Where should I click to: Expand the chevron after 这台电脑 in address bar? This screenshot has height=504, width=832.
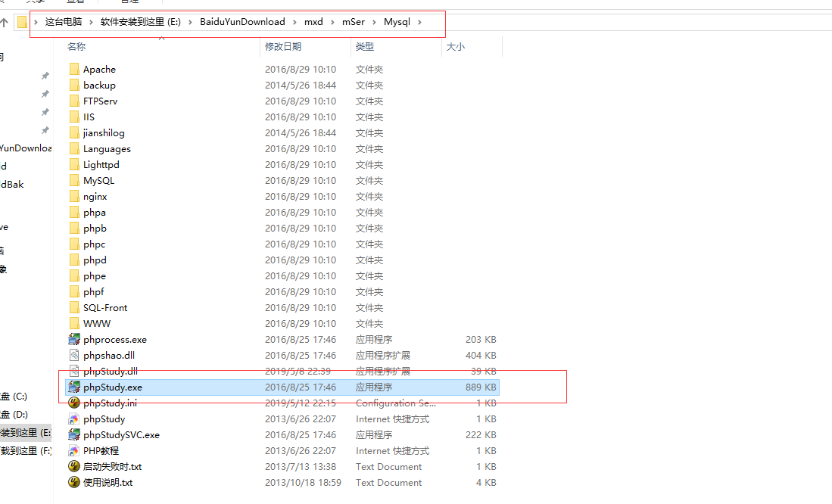point(91,22)
